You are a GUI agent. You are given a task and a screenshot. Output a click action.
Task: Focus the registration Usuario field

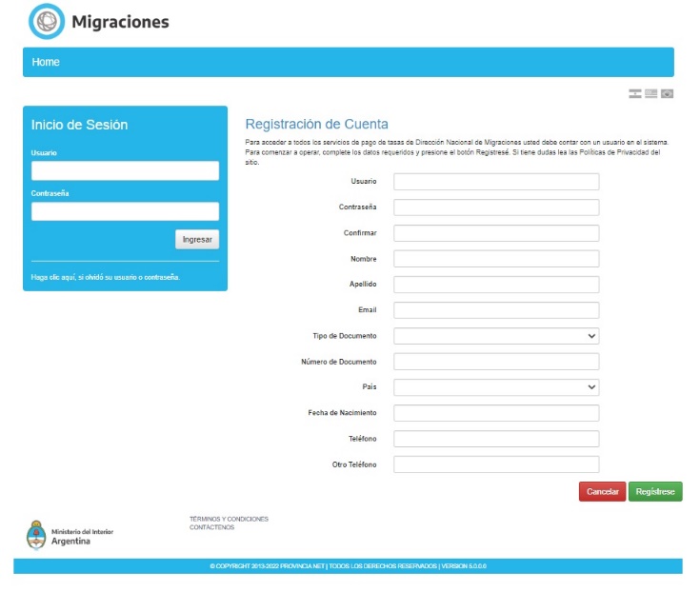496,182
